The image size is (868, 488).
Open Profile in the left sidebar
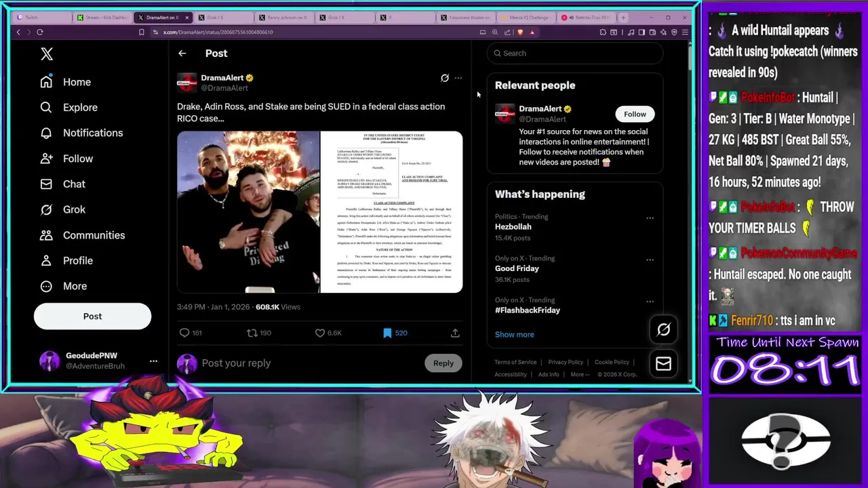coord(66,260)
